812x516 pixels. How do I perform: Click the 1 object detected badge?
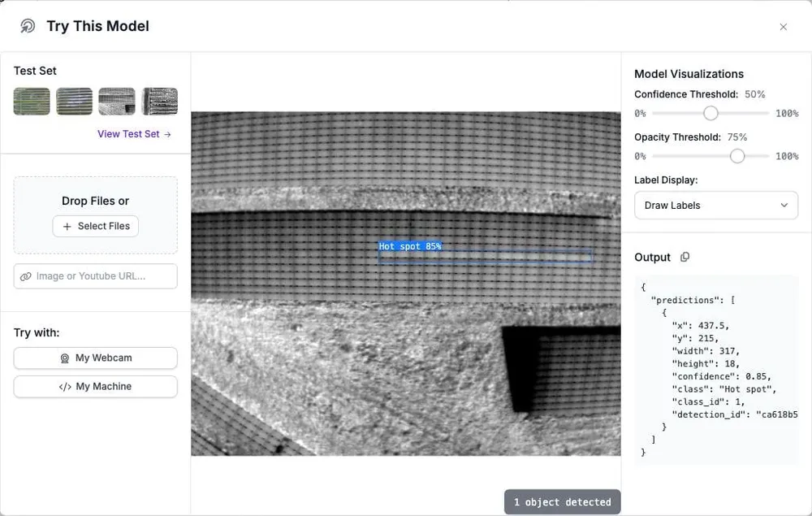tap(563, 502)
